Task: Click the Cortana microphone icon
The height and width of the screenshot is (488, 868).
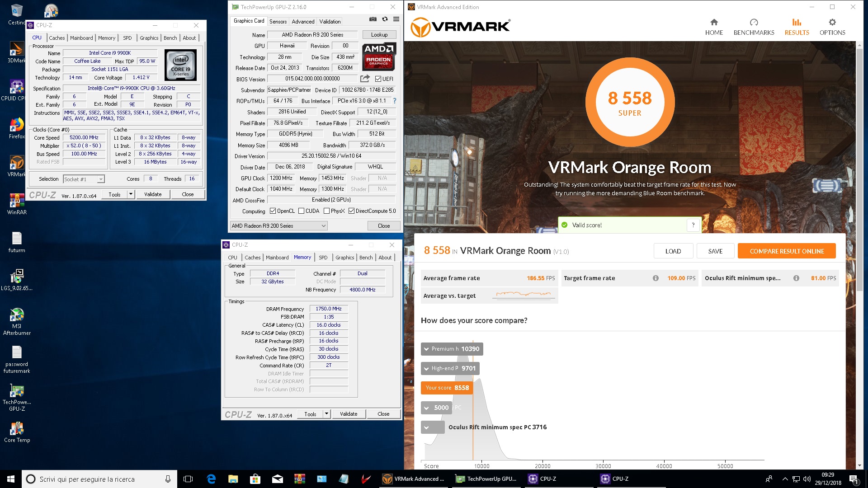Action: 168,479
